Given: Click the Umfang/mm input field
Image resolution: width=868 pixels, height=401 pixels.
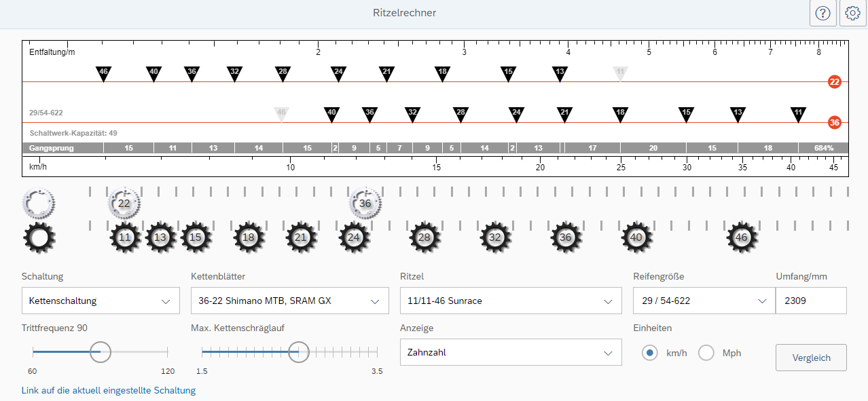Looking at the screenshot, I should pos(811,301).
